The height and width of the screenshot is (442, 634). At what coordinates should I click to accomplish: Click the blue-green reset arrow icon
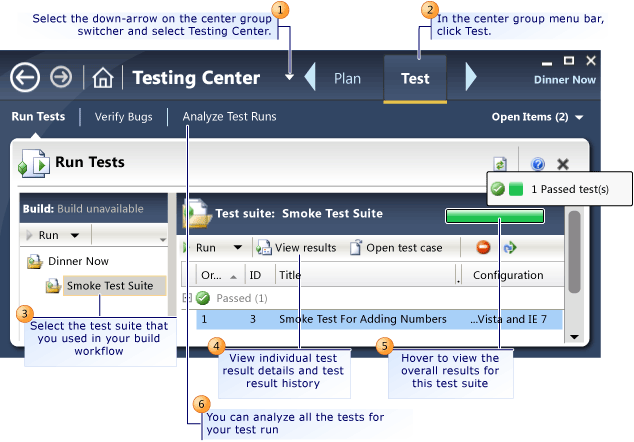click(510, 247)
